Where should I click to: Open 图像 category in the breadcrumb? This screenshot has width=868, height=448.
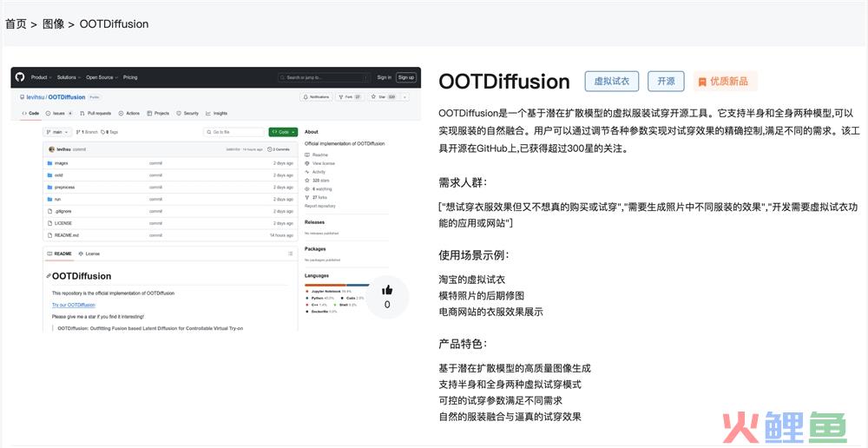(53, 24)
